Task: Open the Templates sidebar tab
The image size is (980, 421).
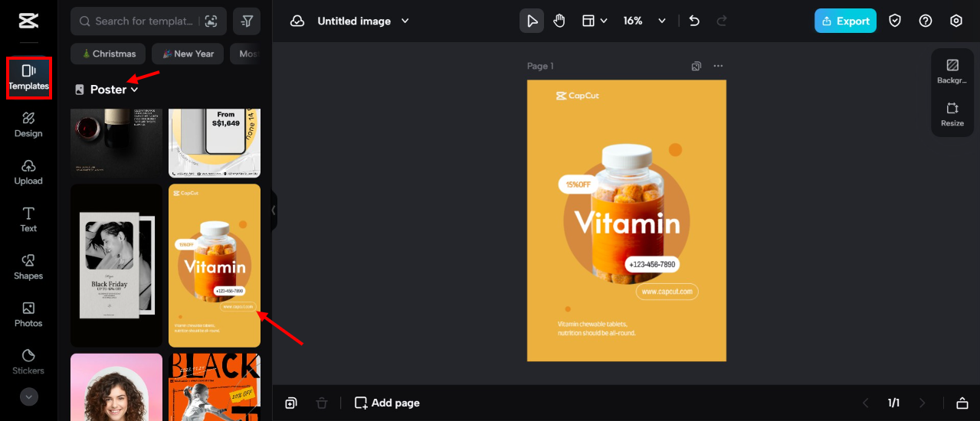Action: point(28,77)
